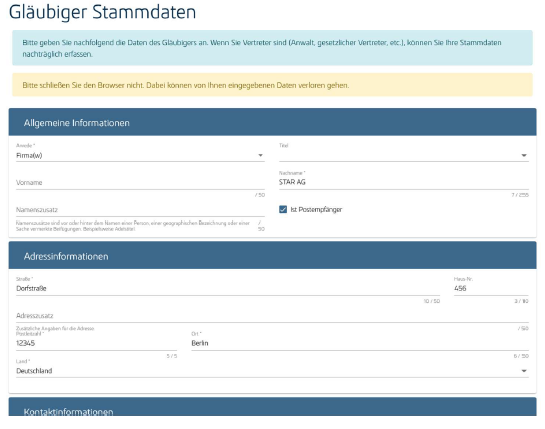This screenshot has height=429, width=545.
Task: Click the Titel dropdown arrow icon
Action: click(x=524, y=155)
